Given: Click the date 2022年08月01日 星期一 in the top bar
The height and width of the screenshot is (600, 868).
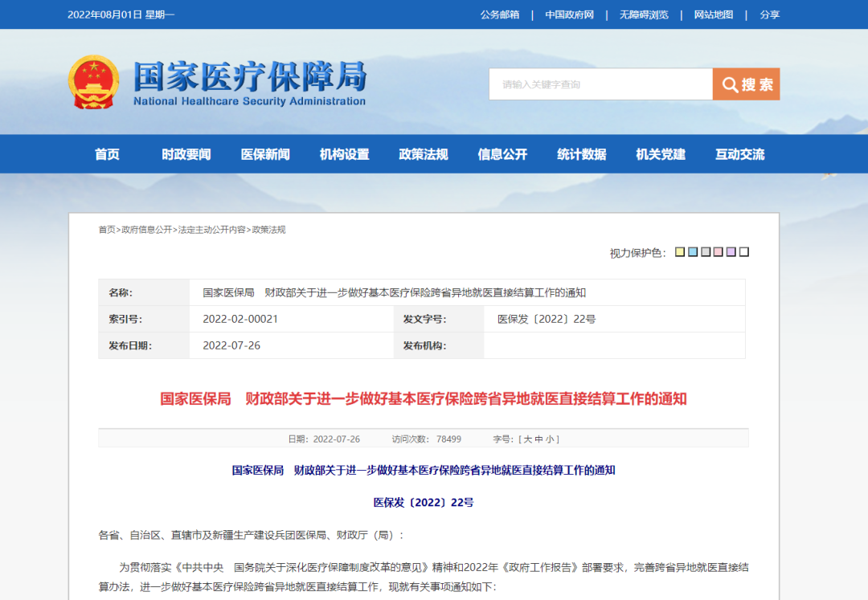Looking at the screenshot, I should coord(121,14).
